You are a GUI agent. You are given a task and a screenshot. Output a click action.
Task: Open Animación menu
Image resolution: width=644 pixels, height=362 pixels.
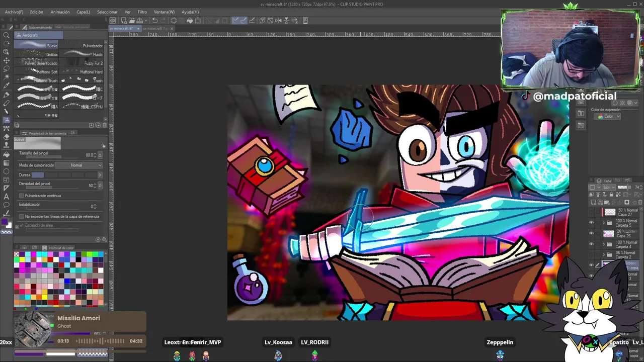coord(60,12)
